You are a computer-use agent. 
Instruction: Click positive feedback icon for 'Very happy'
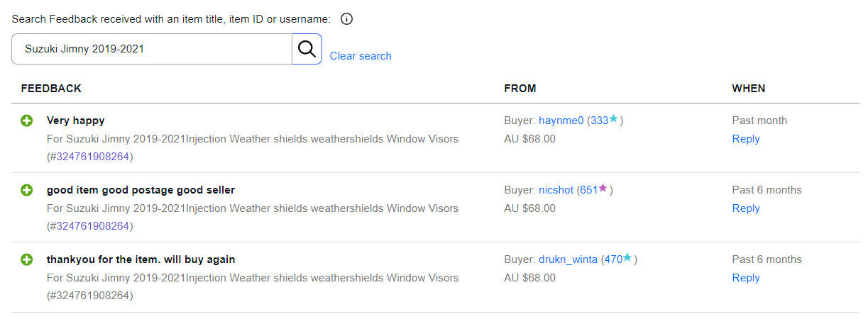pos(27,121)
